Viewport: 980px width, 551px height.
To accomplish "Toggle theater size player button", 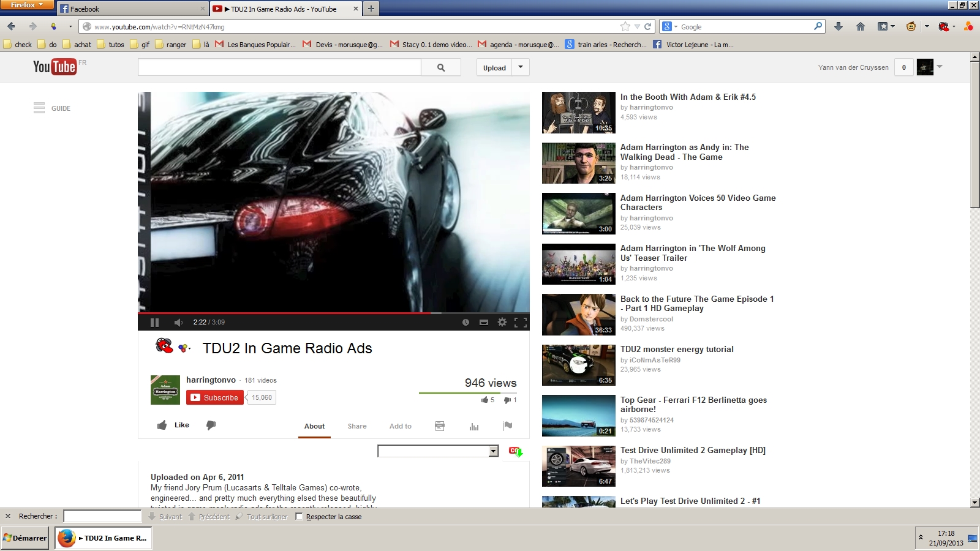I will coord(484,322).
